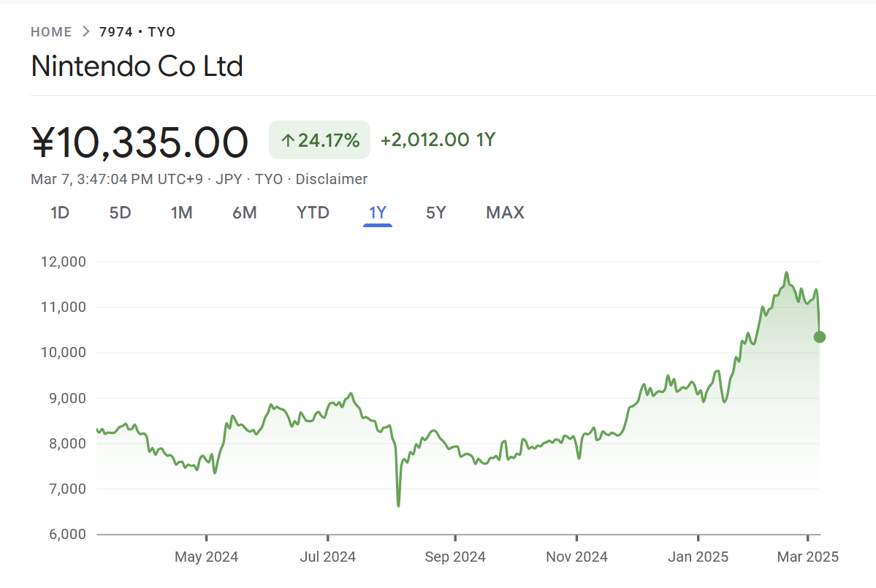View the 5Y price history tab

435,213
